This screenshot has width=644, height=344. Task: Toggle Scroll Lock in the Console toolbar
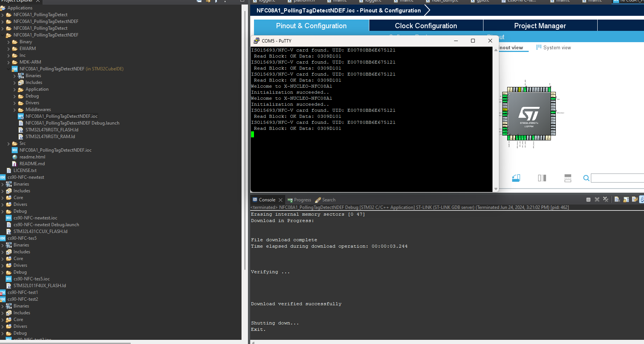click(x=626, y=200)
